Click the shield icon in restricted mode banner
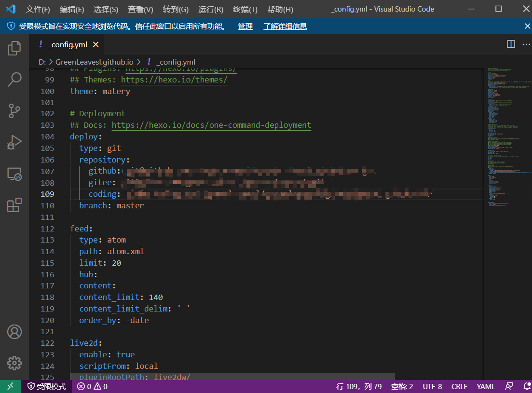 tap(11, 26)
